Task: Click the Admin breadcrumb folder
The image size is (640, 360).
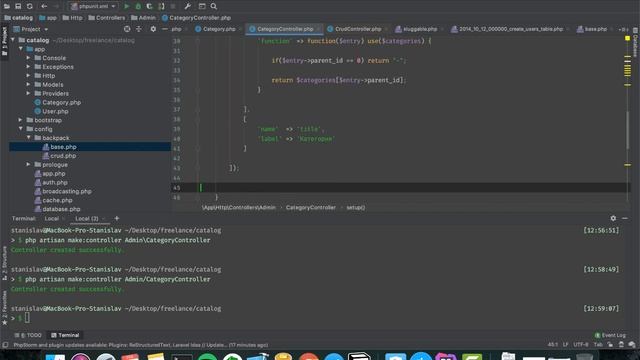Action: [143, 18]
